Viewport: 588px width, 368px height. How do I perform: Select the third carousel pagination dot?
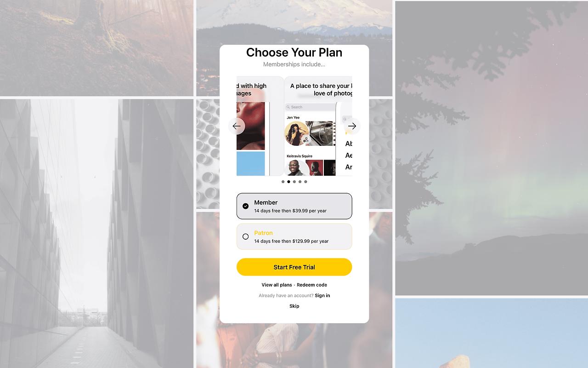click(294, 182)
